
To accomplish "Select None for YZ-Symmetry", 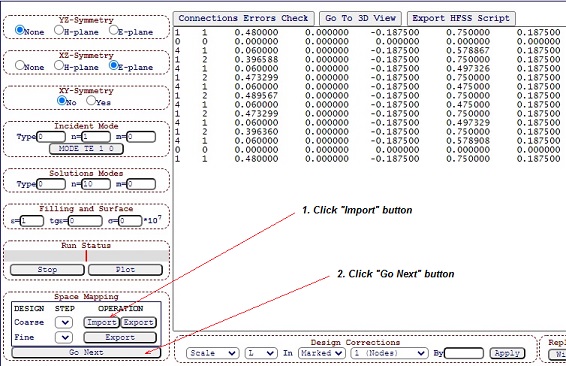I will point(20,30).
